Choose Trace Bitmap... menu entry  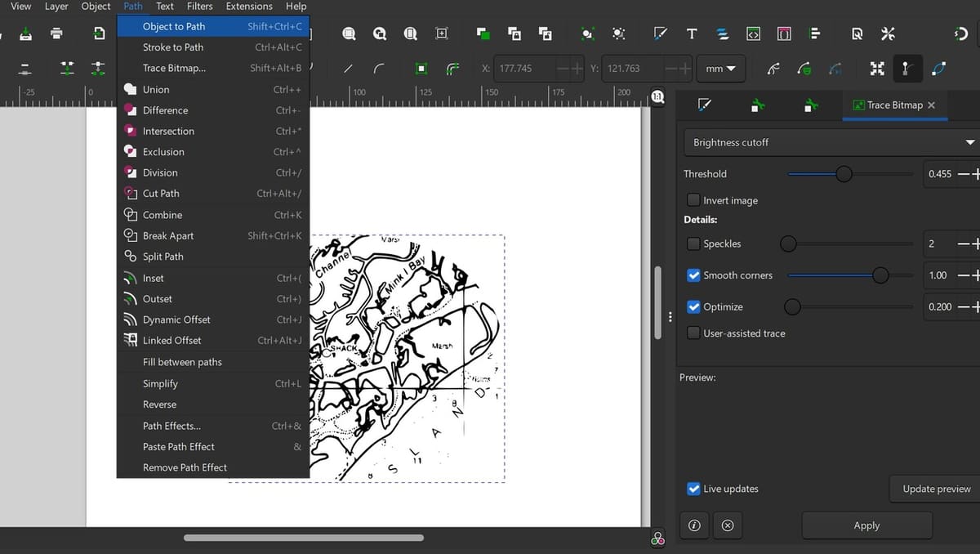tap(213, 68)
